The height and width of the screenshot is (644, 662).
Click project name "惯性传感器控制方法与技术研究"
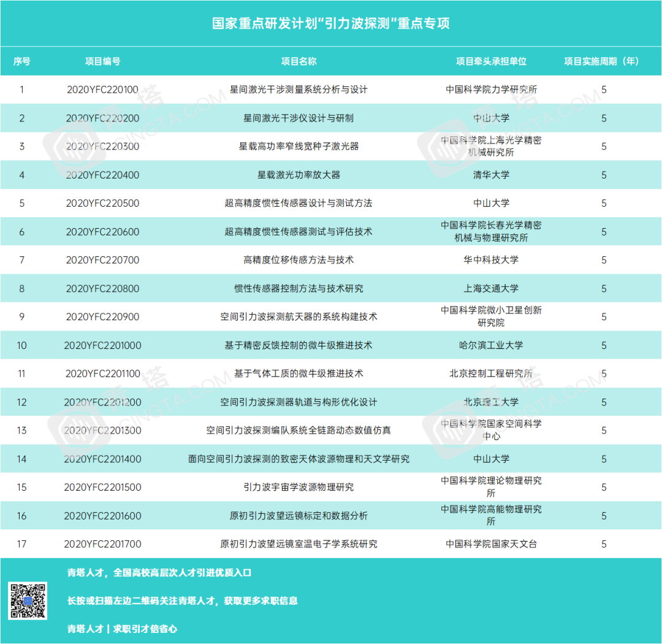299,289
